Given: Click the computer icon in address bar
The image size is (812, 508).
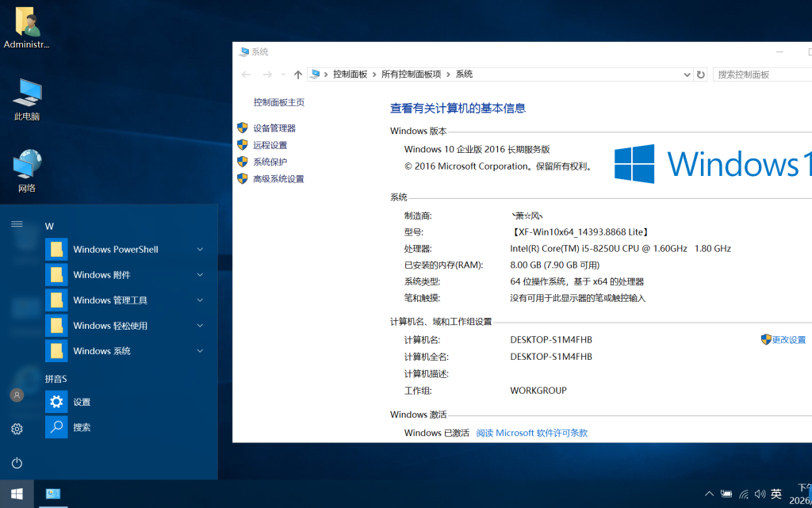Looking at the screenshot, I should point(315,74).
